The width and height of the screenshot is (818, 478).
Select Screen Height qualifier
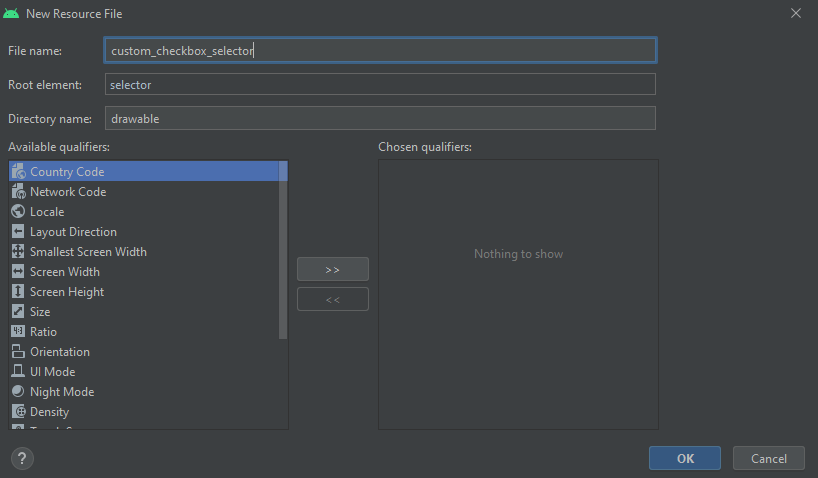click(x=144, y=291)
